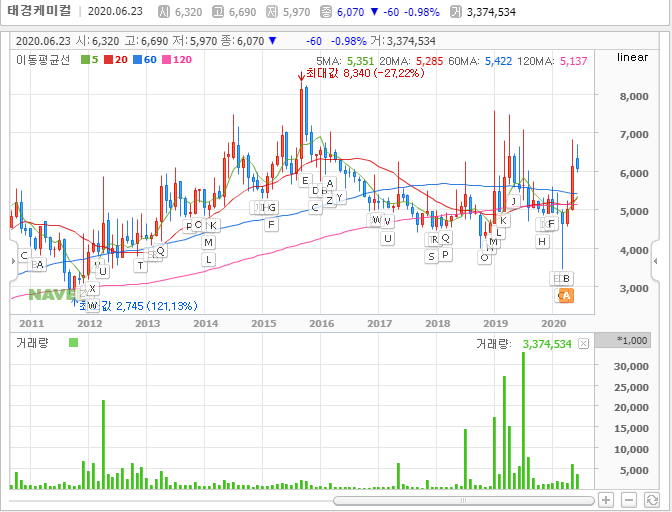
Task: Click the 저 low-price icon in header
Action: 272,12
